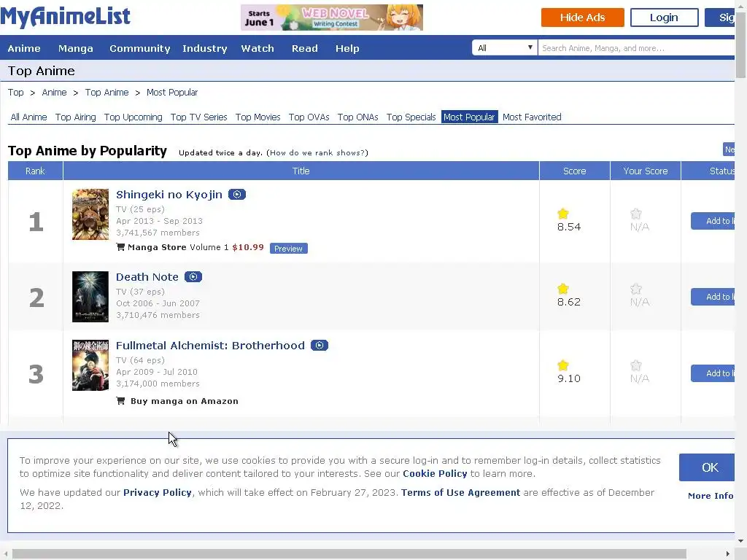Click Top breadcrumb link

16,93
